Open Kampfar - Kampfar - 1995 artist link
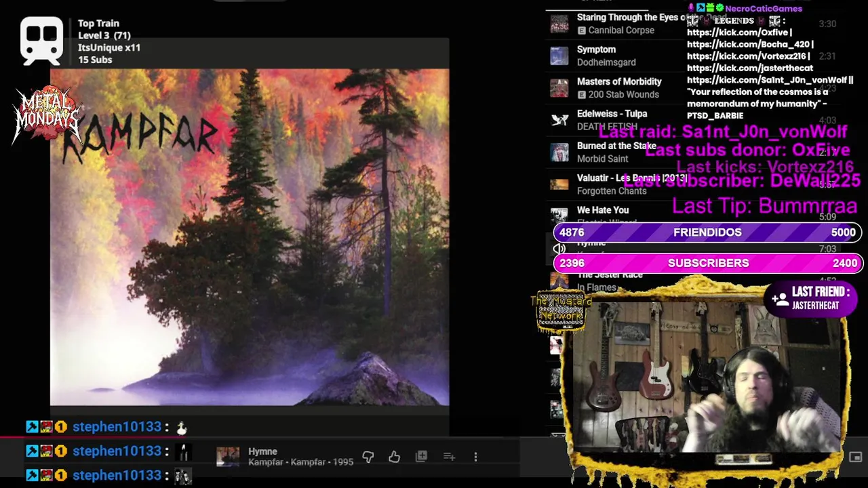This screenshot has width=868, height=488. point(300,462)
